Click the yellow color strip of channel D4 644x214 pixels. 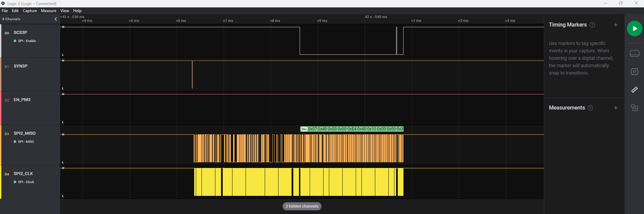click(1, 182)
